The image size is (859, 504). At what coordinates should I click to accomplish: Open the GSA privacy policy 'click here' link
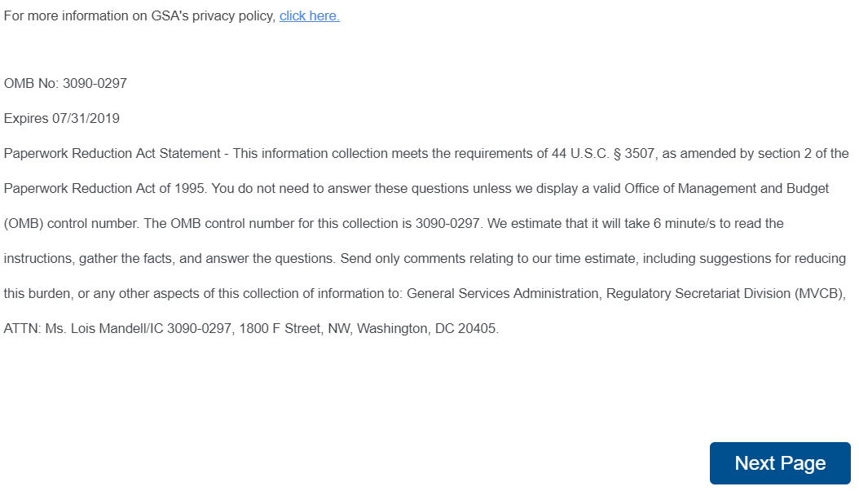click(310, 16)
